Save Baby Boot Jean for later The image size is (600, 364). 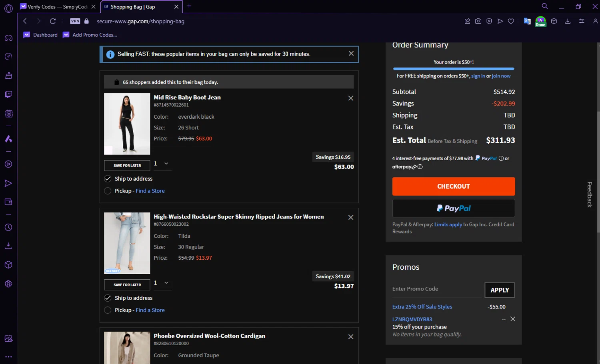[127, 165]
